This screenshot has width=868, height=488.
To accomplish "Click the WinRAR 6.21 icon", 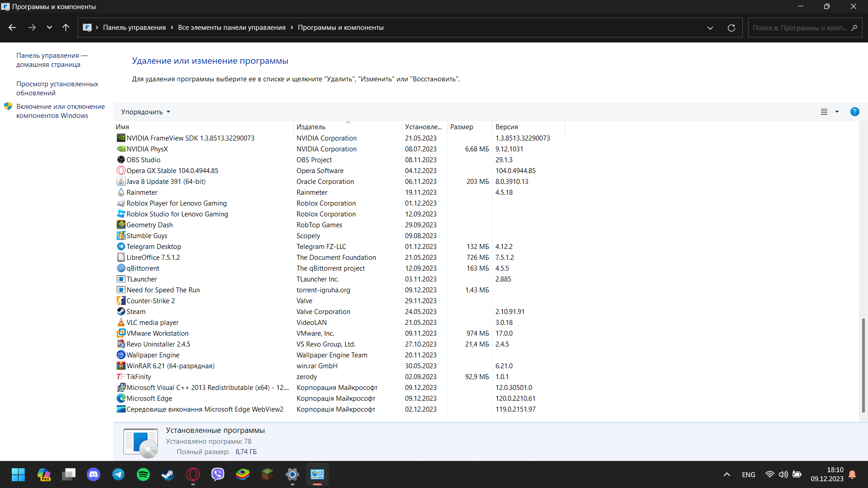I will pyautogui.click(x=121, y=366).
